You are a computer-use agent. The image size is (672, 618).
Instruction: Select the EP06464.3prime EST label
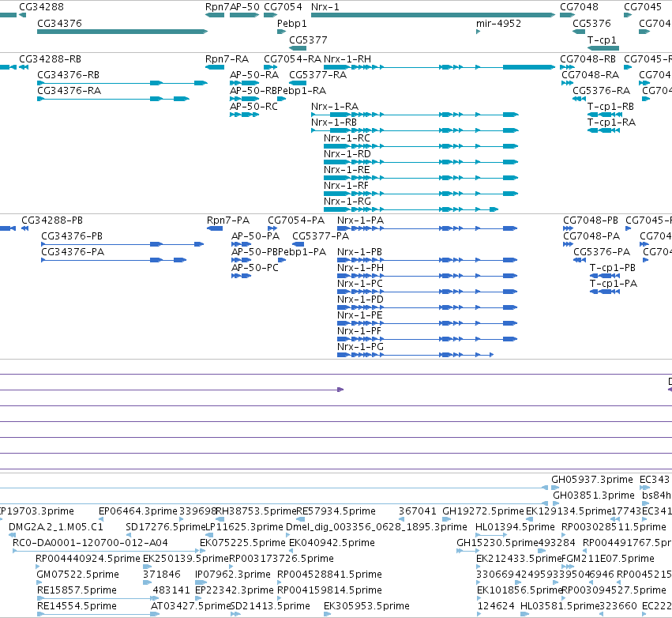138,511
